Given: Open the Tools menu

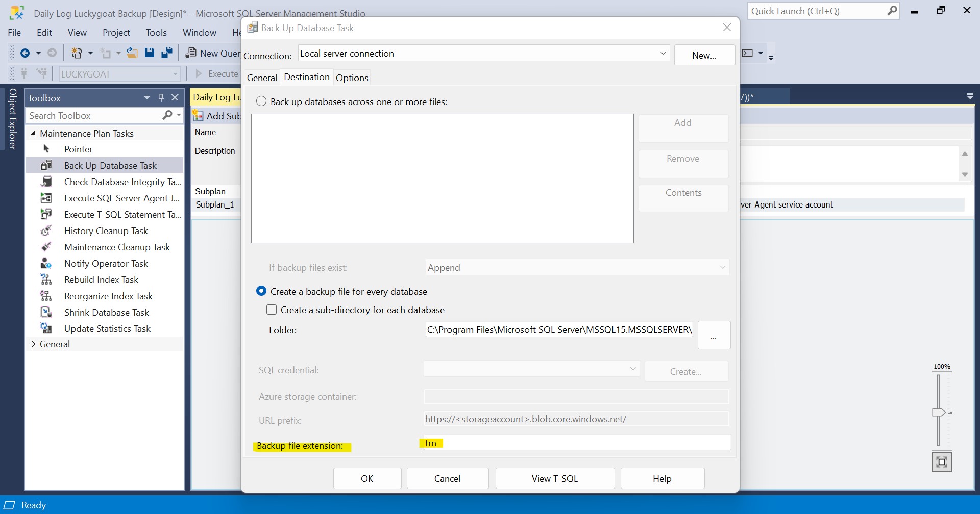Looking at the screenshot, I should (x=156, y=32).
